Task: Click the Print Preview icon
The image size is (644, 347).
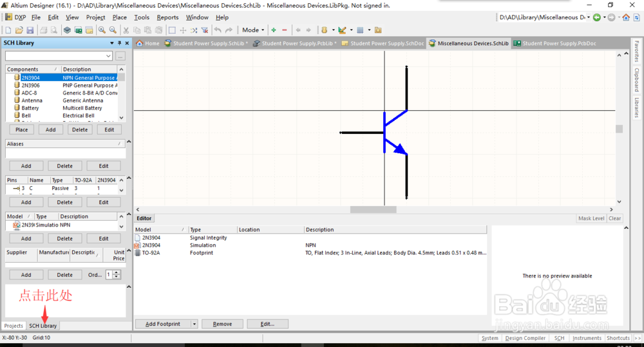Action: pos(54,30)
